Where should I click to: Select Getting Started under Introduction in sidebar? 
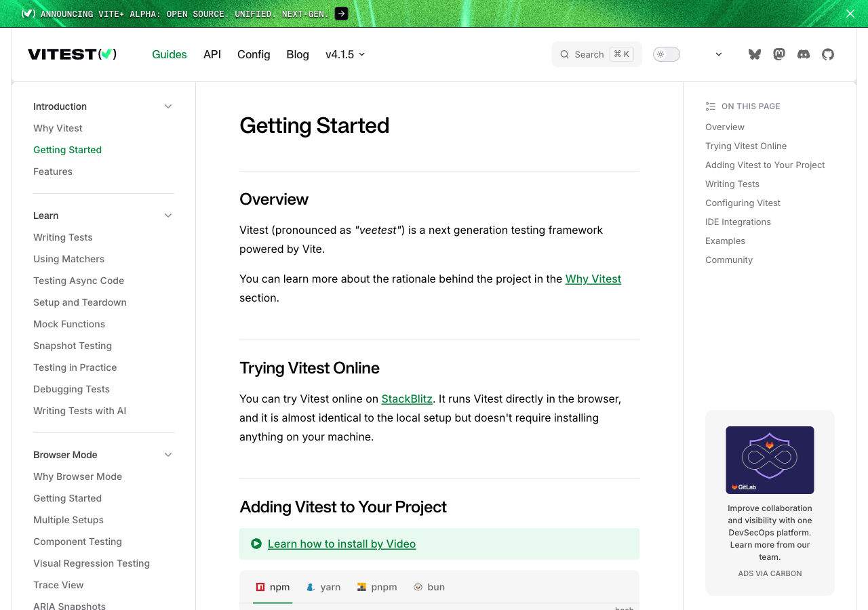point(67,150)
